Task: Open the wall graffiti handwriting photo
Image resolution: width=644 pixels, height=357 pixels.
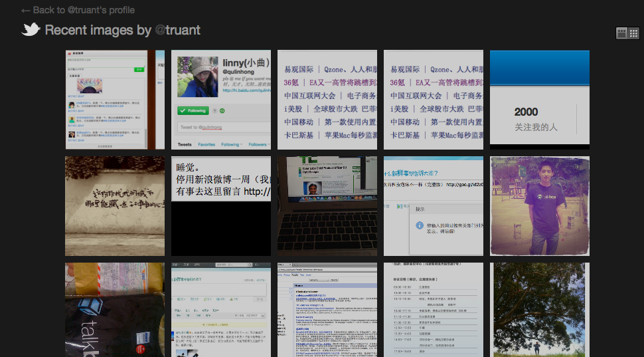Action: (115, 206)
